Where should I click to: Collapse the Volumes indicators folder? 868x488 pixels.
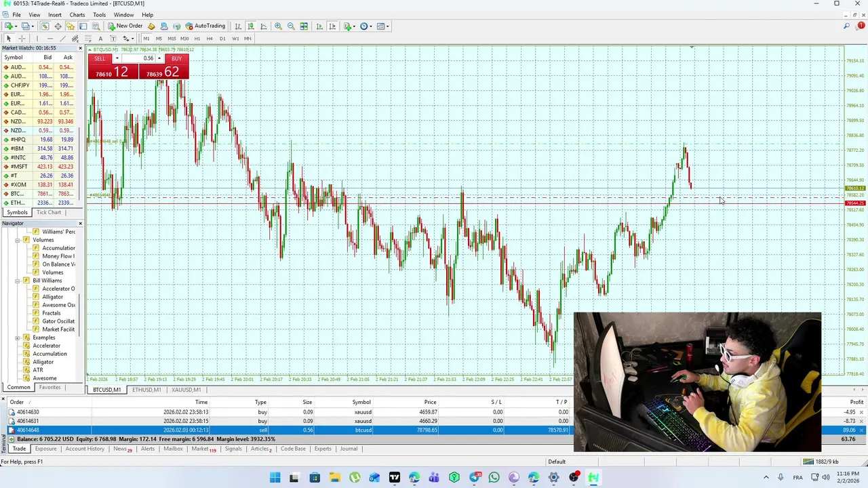click(18, 240)
